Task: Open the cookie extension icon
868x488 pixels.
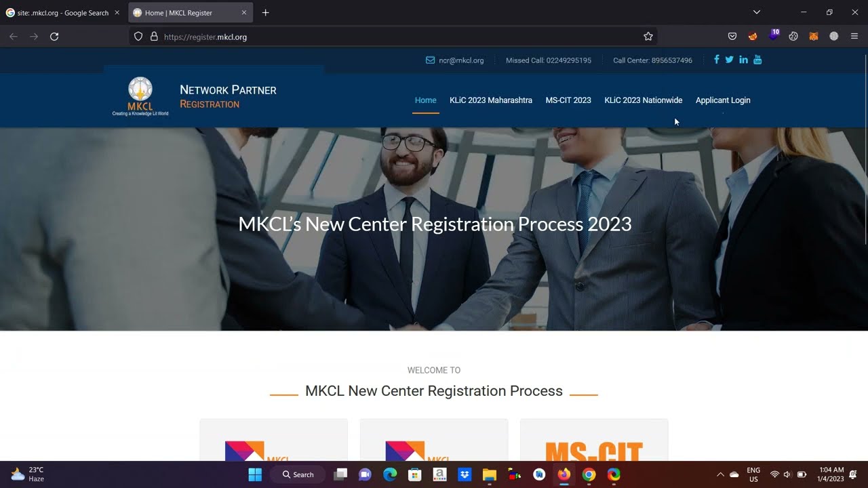Action: [x=793, y=37]
